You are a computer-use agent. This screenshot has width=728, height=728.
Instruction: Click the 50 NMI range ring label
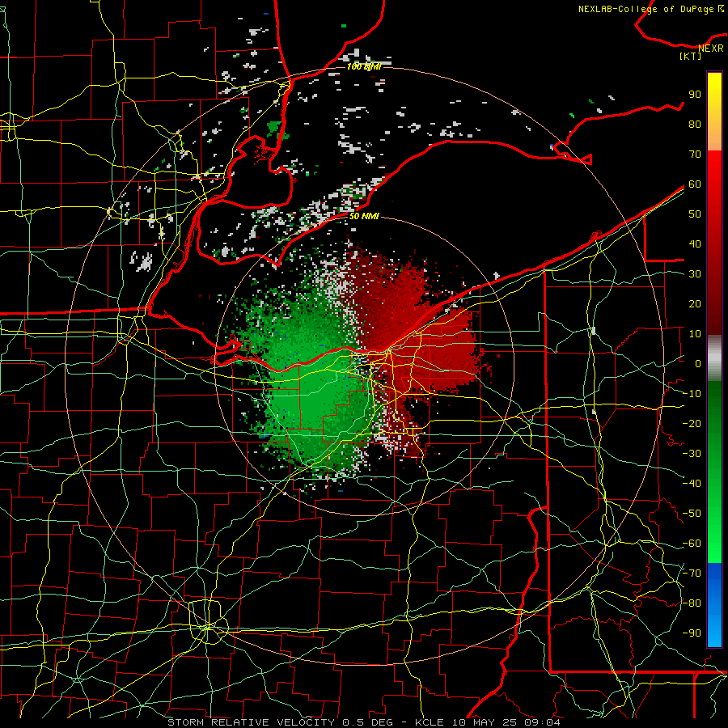click(364, 216)
